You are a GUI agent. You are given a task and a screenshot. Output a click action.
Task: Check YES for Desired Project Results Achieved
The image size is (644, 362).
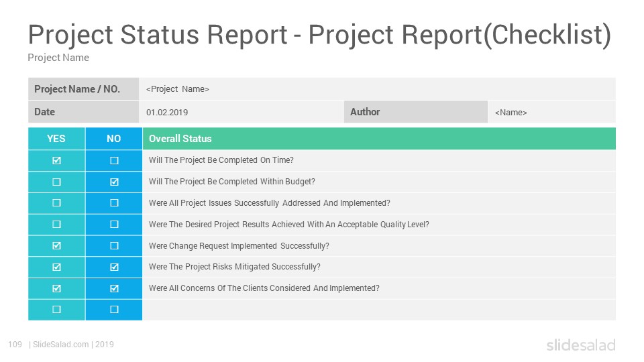pos(56,225)
